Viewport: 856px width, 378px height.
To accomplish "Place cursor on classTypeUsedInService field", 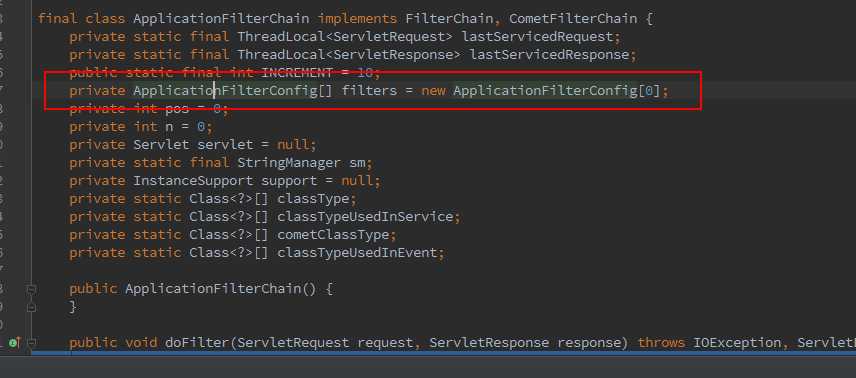I will click(x=365, y=217).
